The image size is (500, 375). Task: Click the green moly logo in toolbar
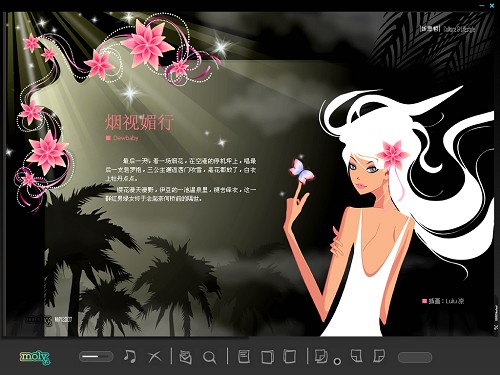(x=35, y=357)
